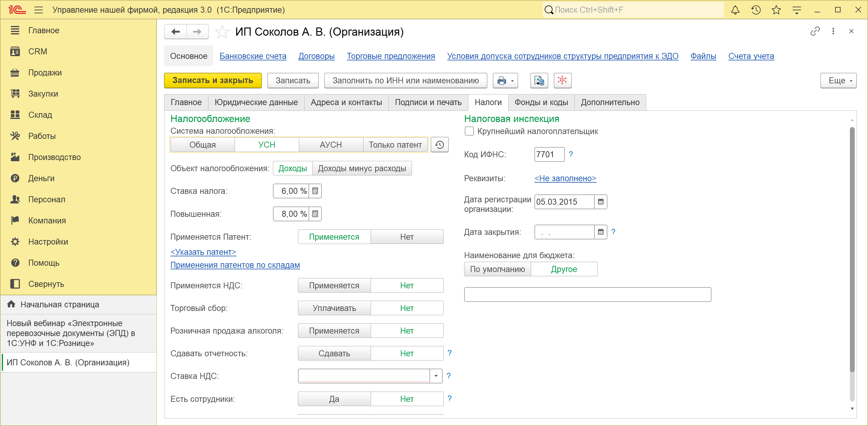This screenshot has width=868, height=426.
Task: Set Торговый сбор to Уплачивать
Action: [x=334, y=308]
